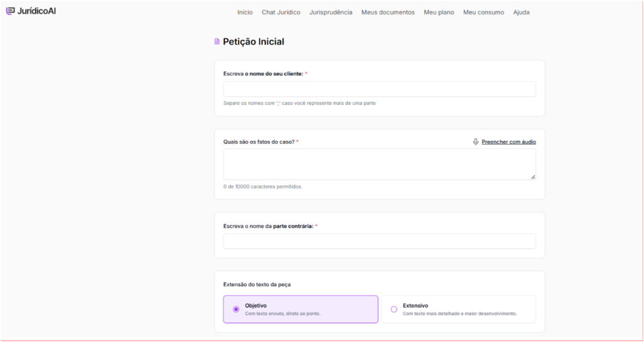The width and height of the screenshot is (644, 342).
Task: Click 'Com texto enxuto, direto ao ponto' description
Action: [x=282, y=314]
